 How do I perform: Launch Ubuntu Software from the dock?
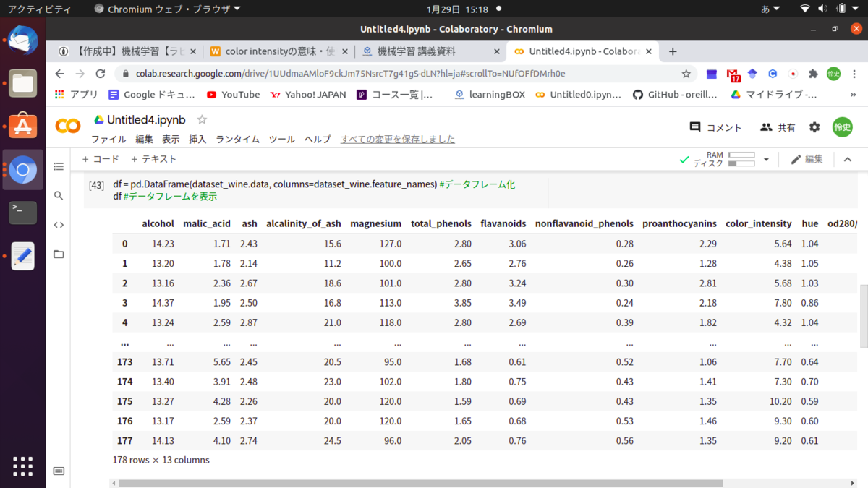(23, 127)
